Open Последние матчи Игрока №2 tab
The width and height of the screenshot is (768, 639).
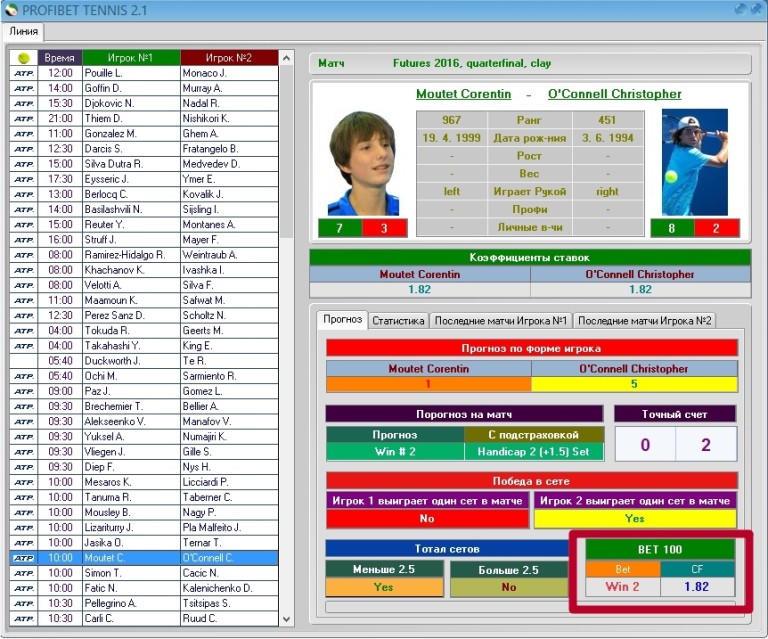point(644,321)
